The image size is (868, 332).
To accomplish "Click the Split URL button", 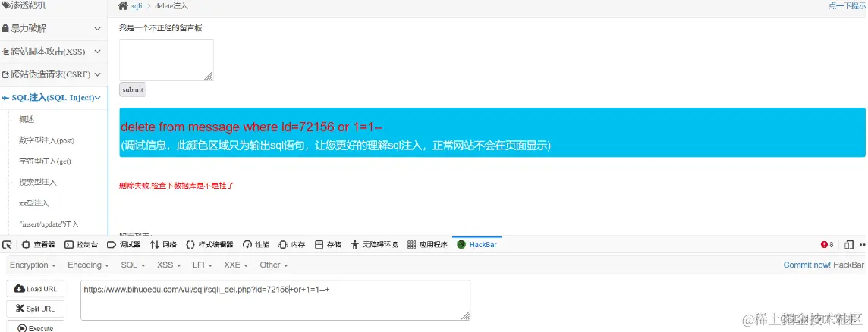I will (36, 309).
